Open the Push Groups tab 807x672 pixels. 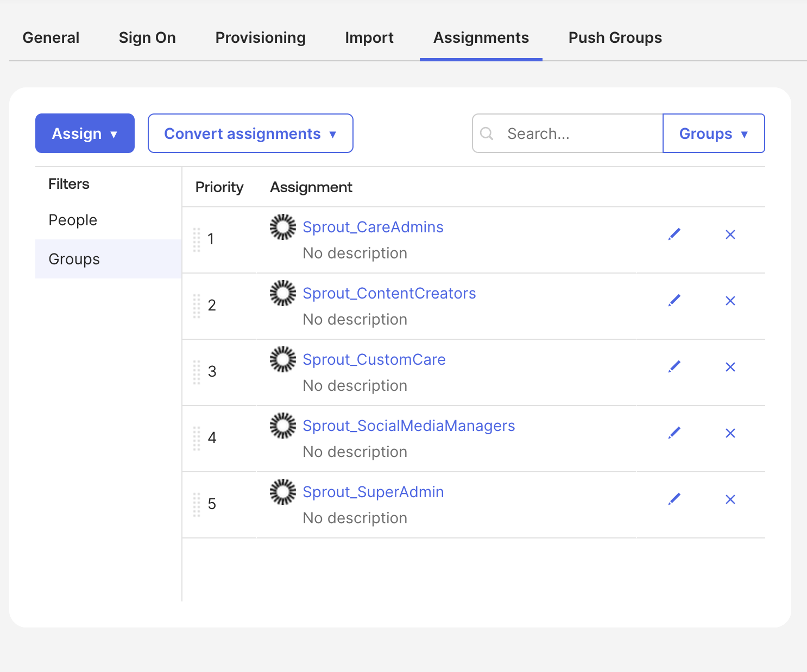coord(615,37)
